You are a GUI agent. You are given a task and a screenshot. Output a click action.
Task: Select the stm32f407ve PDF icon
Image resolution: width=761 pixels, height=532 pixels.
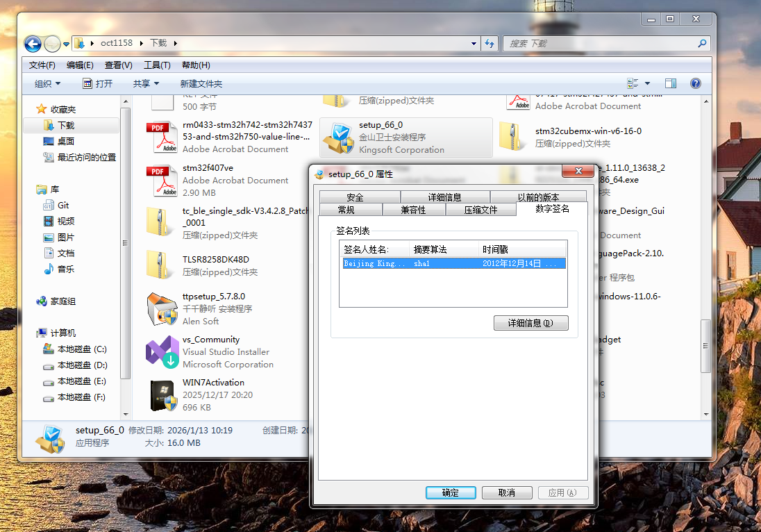[x=162, y=181]
